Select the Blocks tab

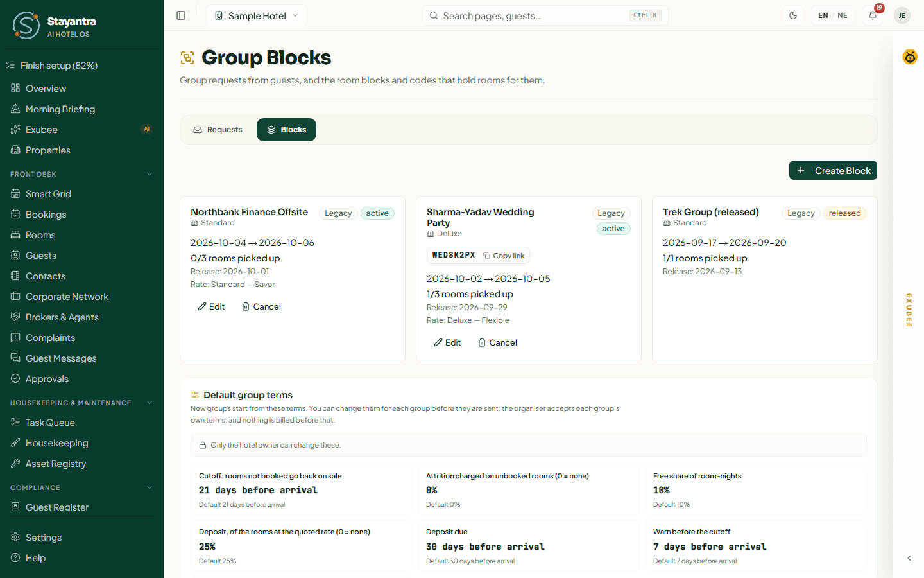[x=286, y=130]
